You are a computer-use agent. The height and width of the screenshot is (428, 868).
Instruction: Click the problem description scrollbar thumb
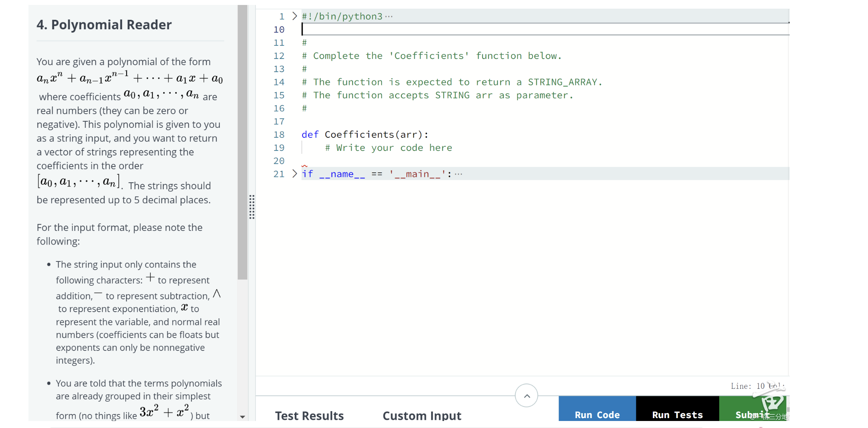pos(242,142)
